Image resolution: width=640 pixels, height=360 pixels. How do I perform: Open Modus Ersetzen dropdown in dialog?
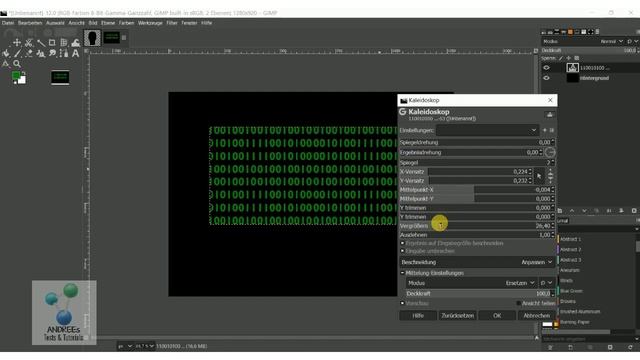click(x=472, y=283)
